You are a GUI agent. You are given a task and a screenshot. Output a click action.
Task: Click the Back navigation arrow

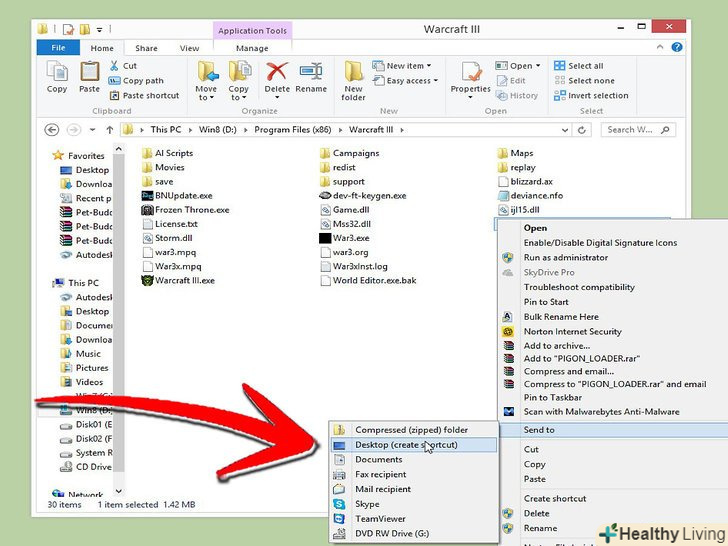pyautogui.click(x=52, y=130)
